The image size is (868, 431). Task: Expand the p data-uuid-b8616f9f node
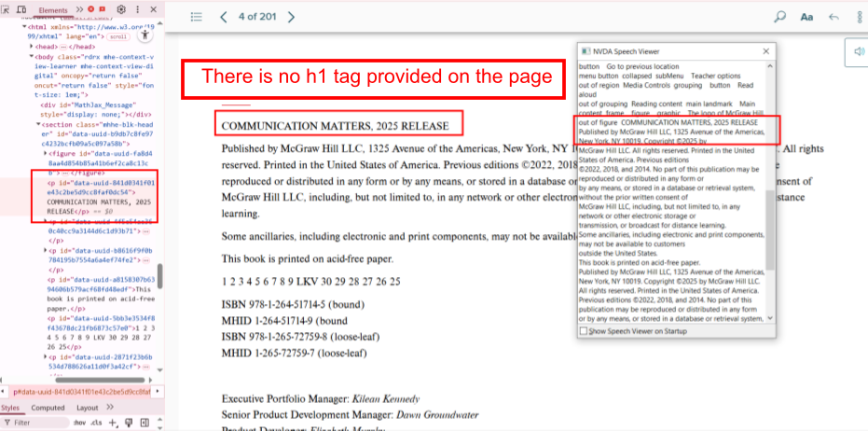[45, 250]
